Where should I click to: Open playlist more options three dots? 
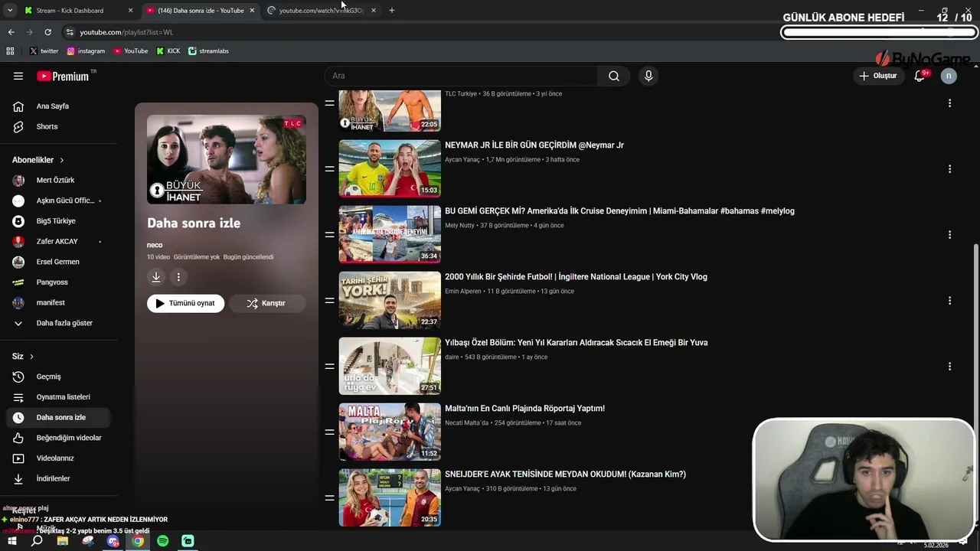pos(178,277)
